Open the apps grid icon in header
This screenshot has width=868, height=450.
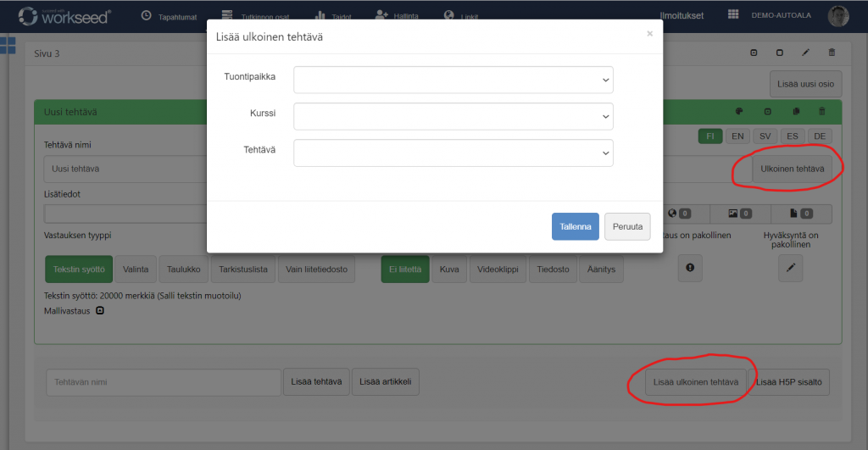[734, 15]
